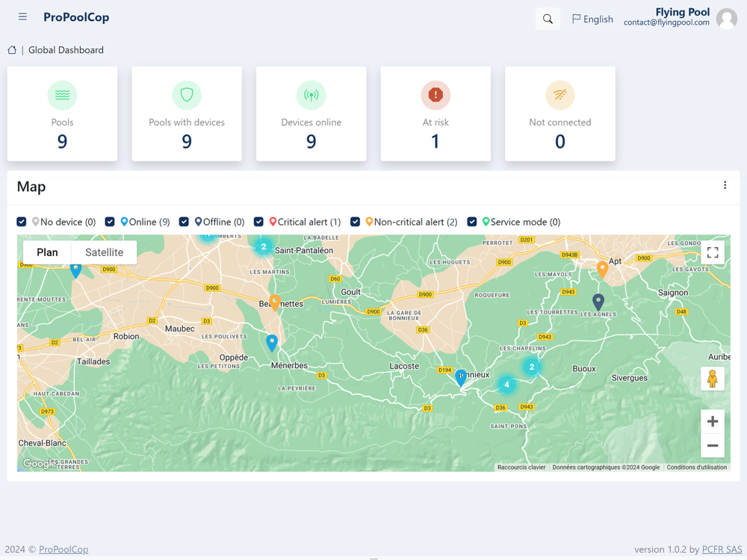Click the Global Dashboard breadcrumb
747x560 pixels.
click(x=66, y=50)
